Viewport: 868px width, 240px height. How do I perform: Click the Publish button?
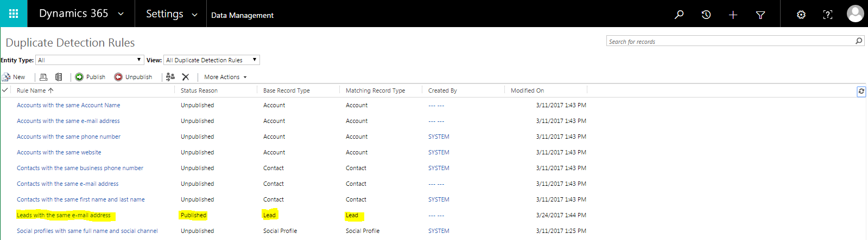tap(90, 77)
